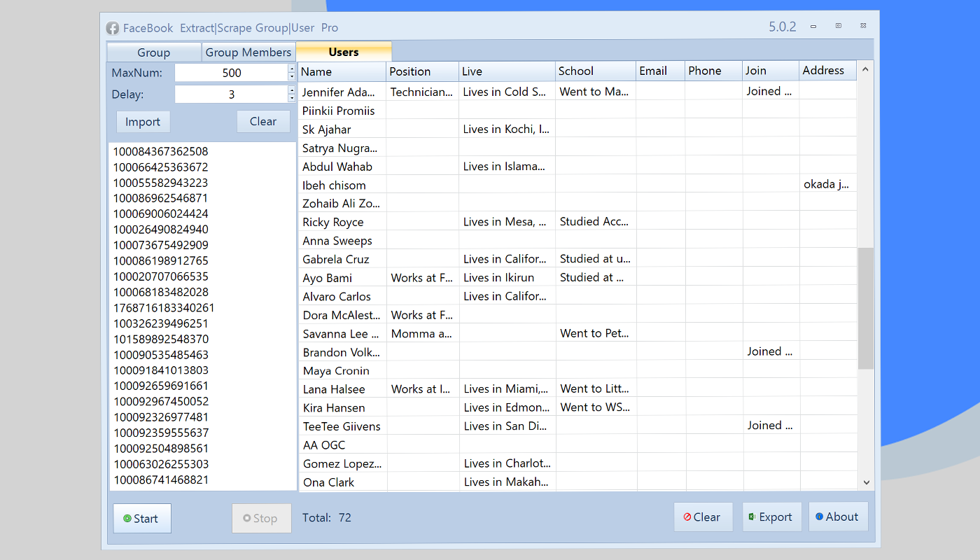Switch to the Group tab
980x560 pixels.
coord(153,52)
